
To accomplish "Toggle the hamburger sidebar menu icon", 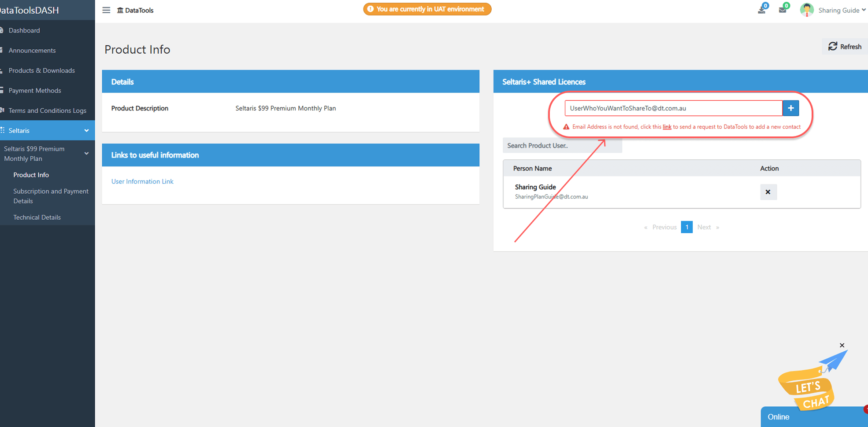I will pyautogui.click(x=106, y=10).
